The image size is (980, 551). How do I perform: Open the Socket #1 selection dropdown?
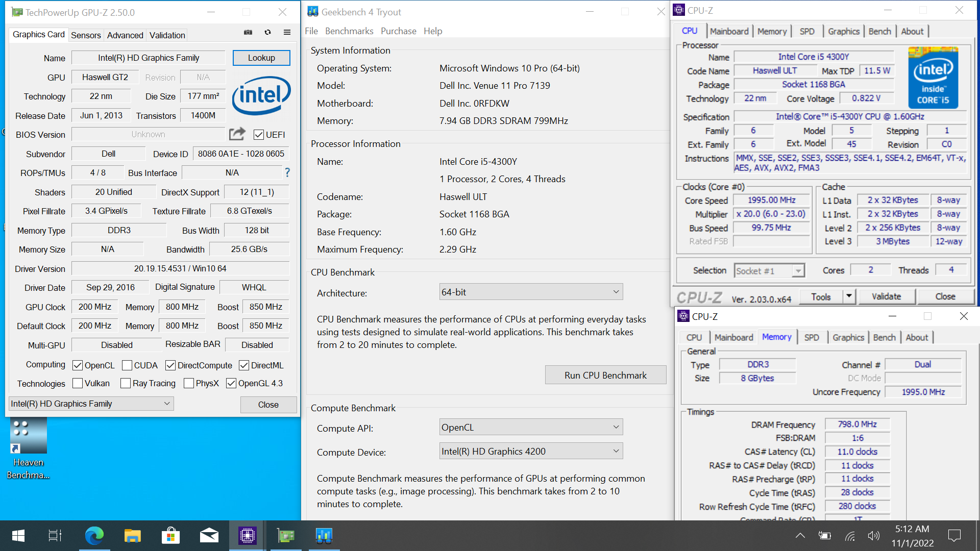(x=769, y=270)
